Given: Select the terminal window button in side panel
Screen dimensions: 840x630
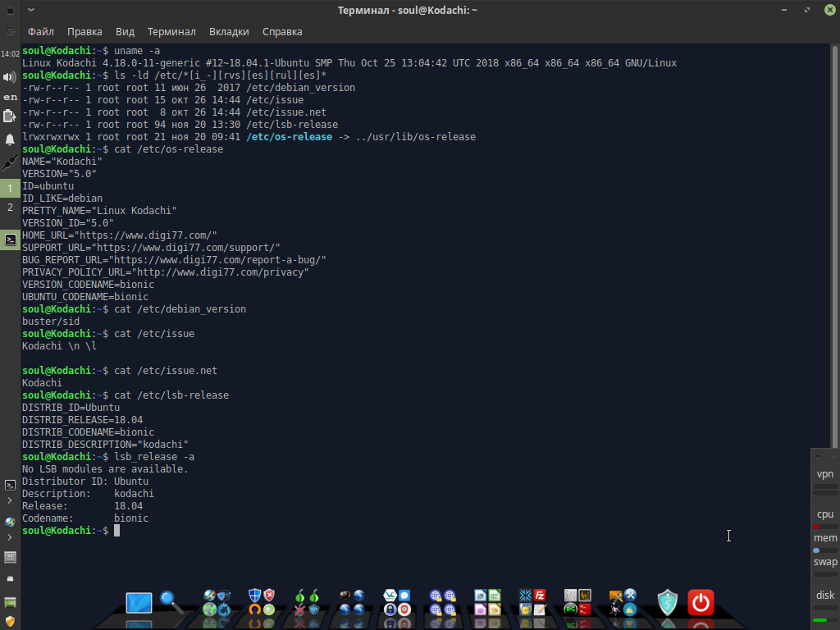Looking at the screenshot, I should (10, 240).
